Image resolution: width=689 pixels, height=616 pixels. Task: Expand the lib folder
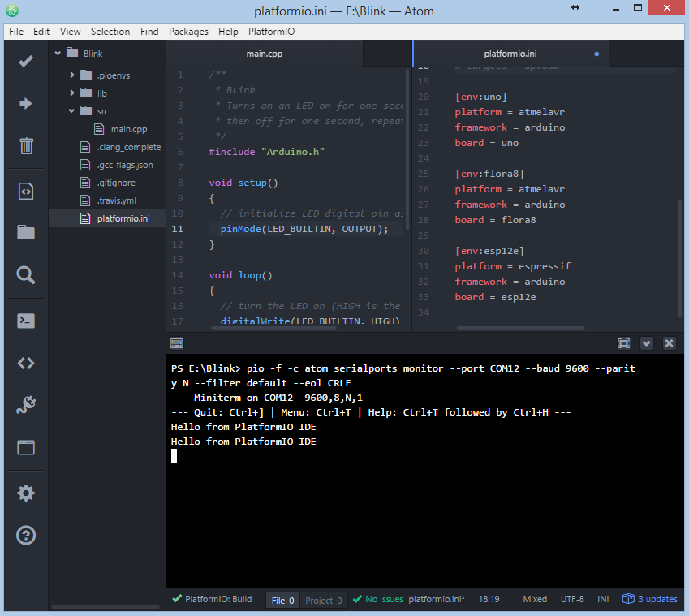click(72, 93)
